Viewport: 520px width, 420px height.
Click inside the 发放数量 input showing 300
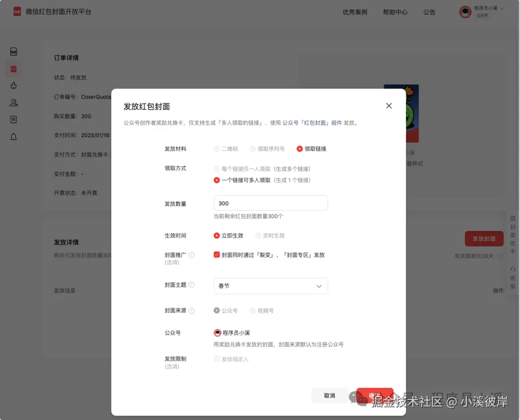271,203
